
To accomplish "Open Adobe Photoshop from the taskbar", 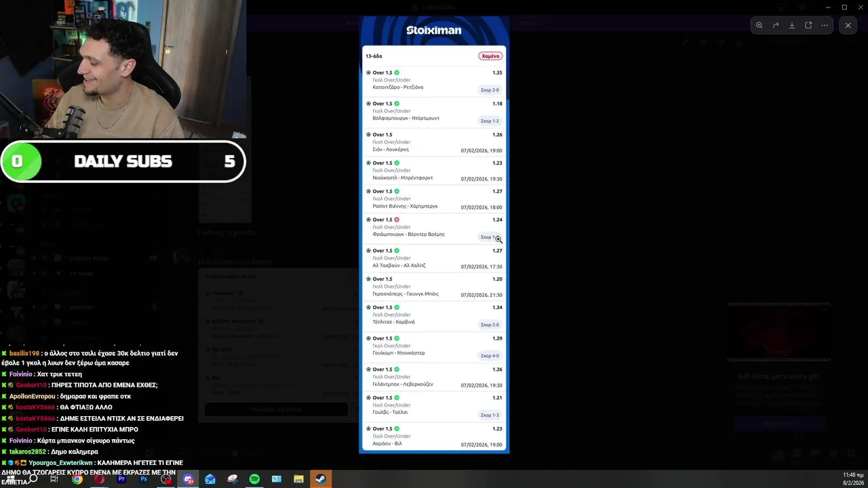I will (x=144, y=479).
